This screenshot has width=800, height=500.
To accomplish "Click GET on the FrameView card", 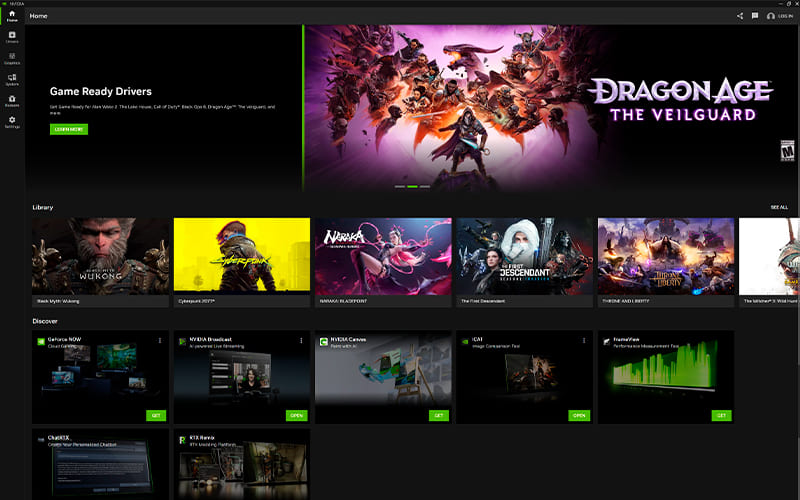I will coord(721,415).
